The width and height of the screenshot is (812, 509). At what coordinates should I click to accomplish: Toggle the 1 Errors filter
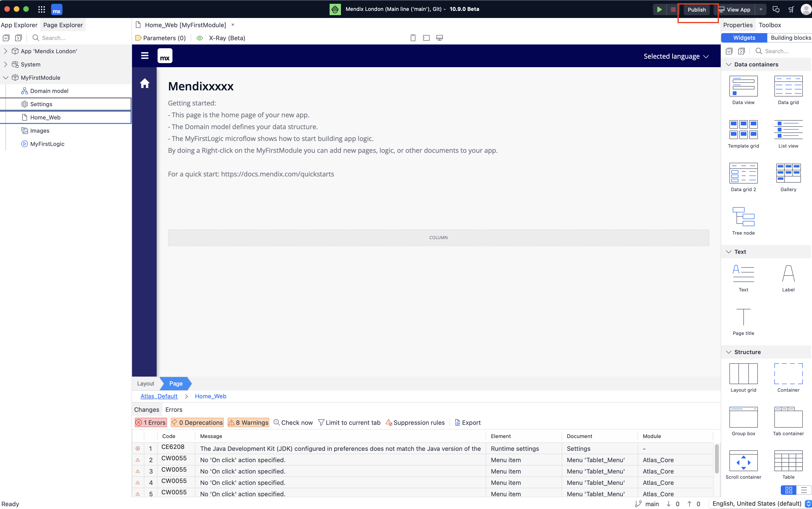point(151,422)
